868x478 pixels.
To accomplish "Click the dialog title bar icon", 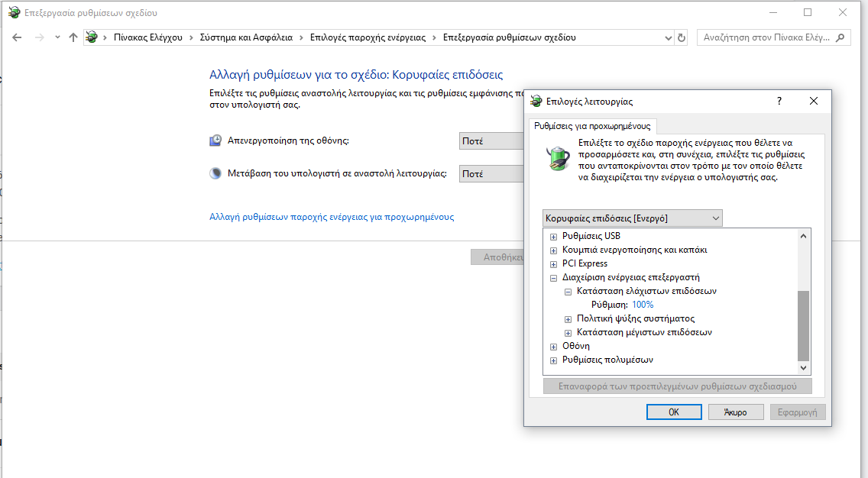I will click(x=536, y=102).
